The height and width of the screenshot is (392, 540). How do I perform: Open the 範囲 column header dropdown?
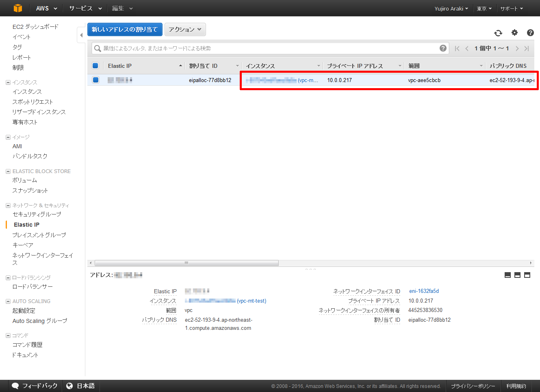pos(481,66)
